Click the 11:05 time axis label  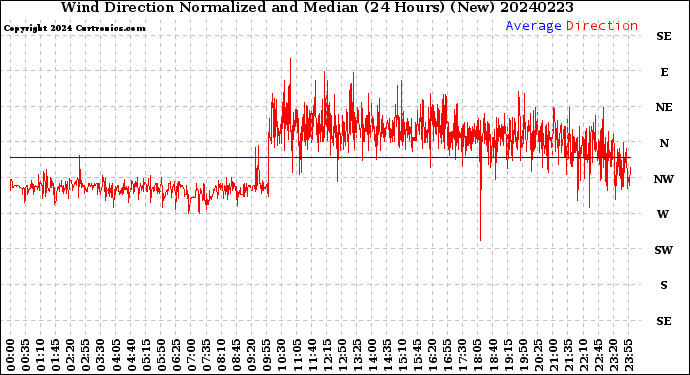point(297,355)
